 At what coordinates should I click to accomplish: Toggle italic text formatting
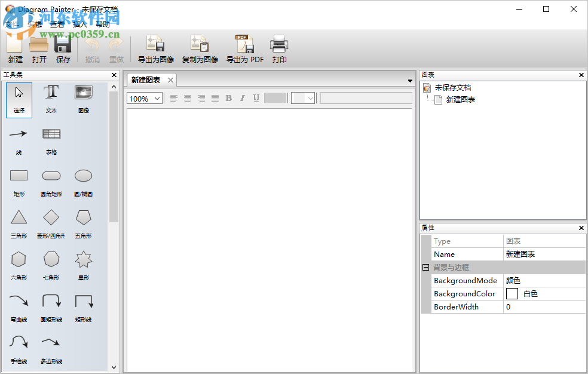pyautogui.click(x=242, y=98)
